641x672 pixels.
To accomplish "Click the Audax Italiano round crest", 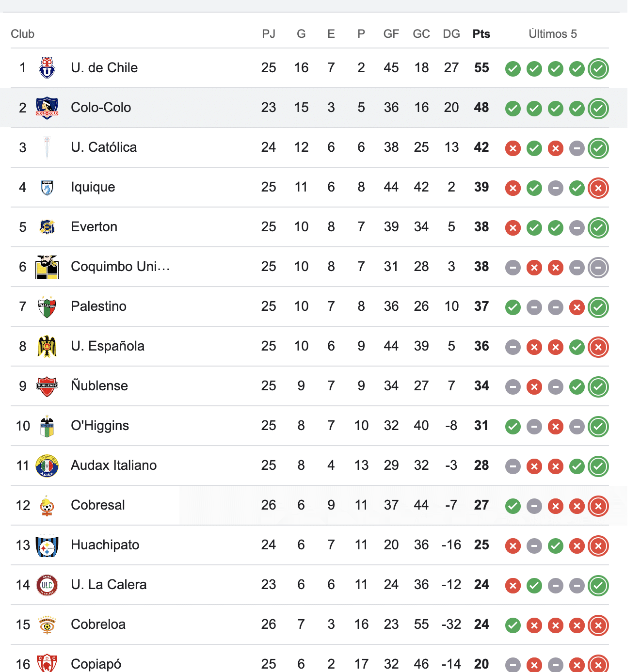I will click(x=47, y=465).
